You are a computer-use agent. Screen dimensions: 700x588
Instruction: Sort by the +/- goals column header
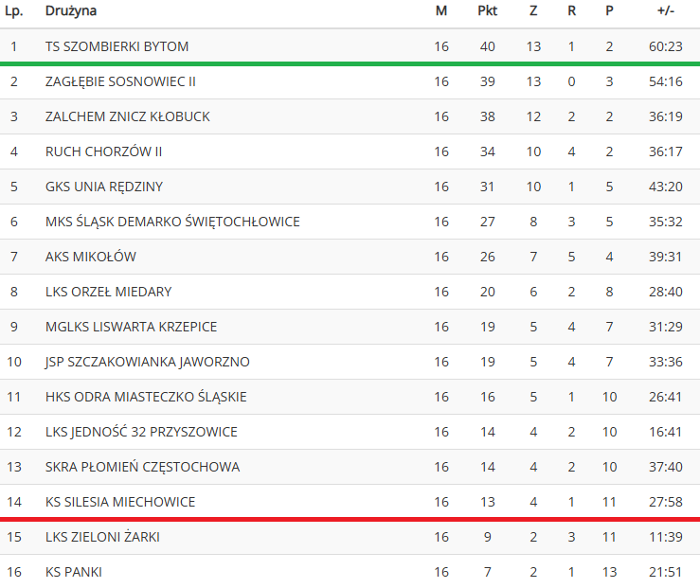click(666, 10)
